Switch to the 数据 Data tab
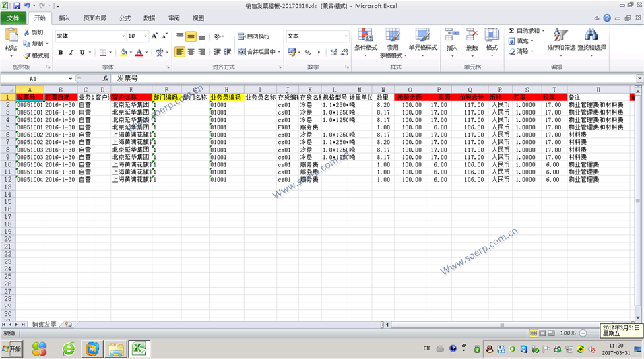Image resolution: width=644 pixels, height=359 pixels. 150,18
